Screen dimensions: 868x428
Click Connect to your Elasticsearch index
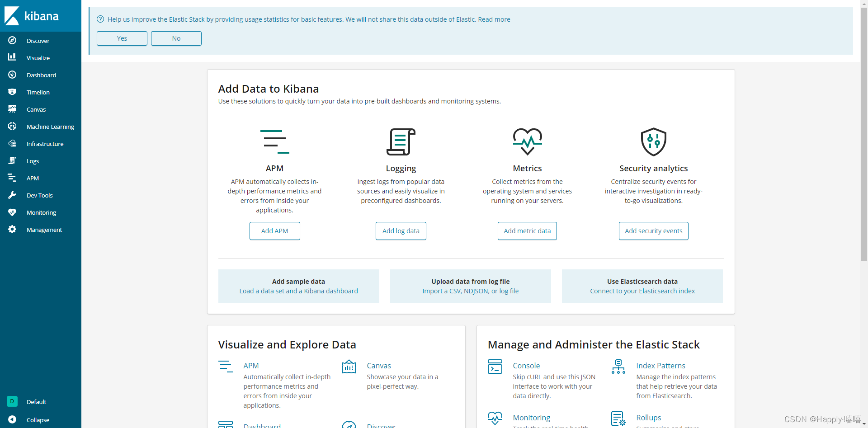coord(642,291)
